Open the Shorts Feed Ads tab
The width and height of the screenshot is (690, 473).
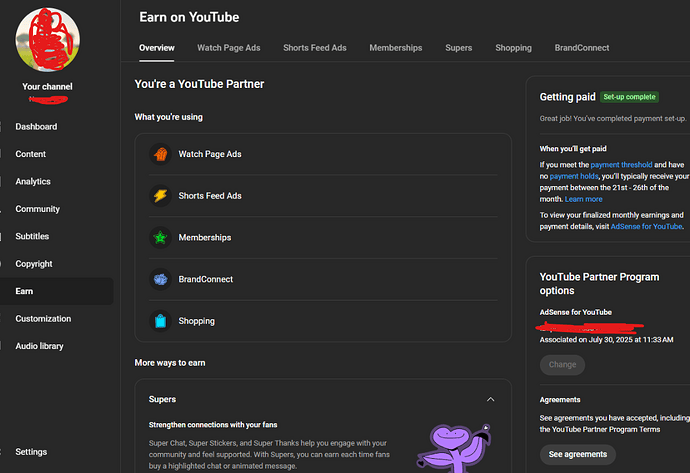(315, 48)
